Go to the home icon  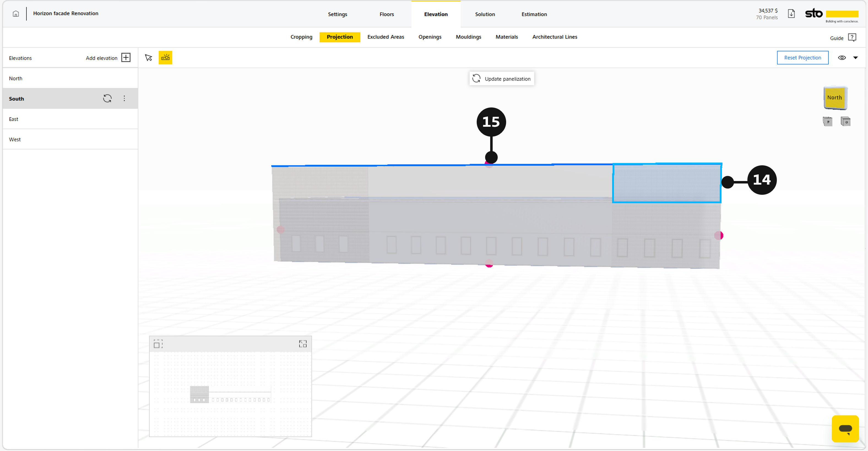[x=15, y=14]
